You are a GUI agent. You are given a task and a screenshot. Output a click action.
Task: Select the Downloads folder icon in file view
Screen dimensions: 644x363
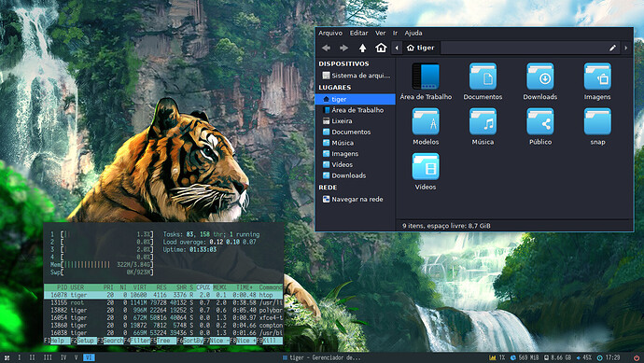pos(540,77)
